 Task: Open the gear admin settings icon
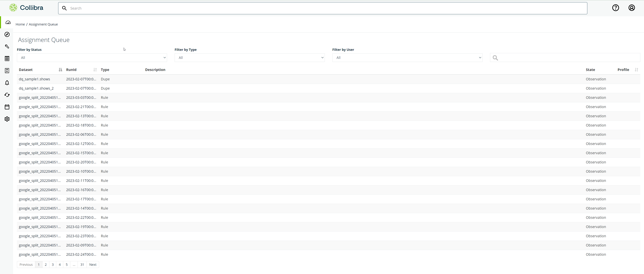(7, 119)
